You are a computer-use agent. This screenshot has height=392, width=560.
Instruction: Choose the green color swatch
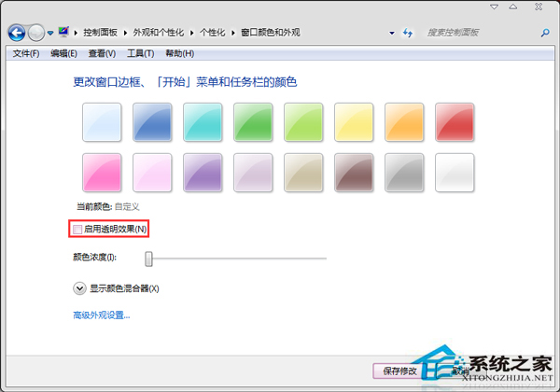pyautogui.click(x=253, y=122)
